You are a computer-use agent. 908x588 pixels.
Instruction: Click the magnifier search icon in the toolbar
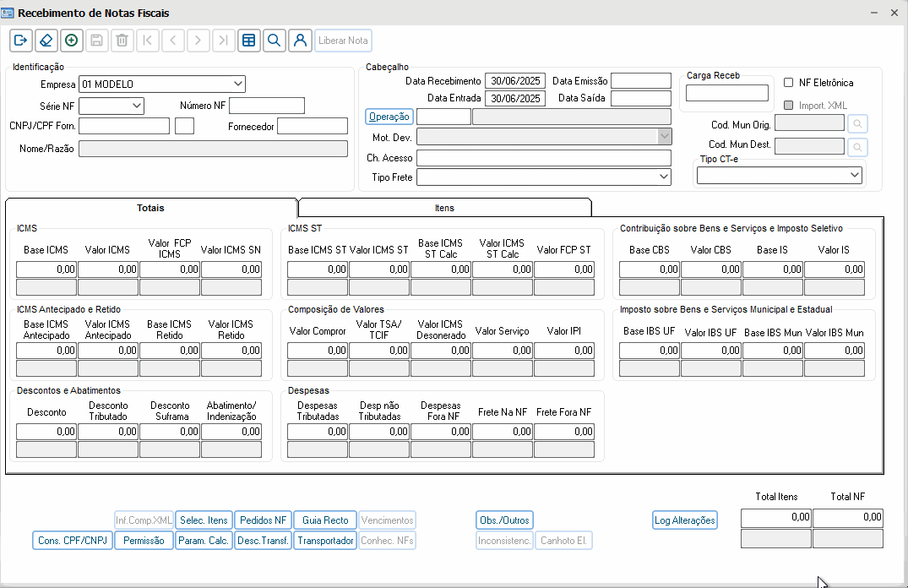point(274,41)
